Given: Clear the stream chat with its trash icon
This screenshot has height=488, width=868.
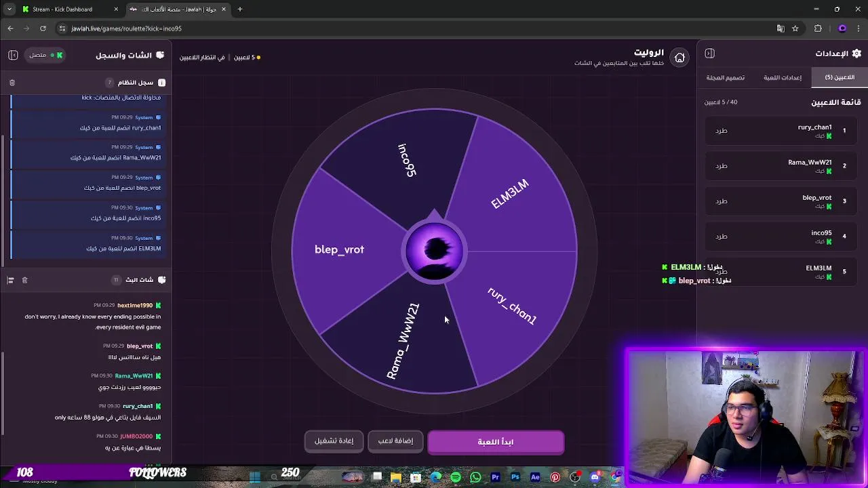Looking at the screenshot, I should pos(24,280).
